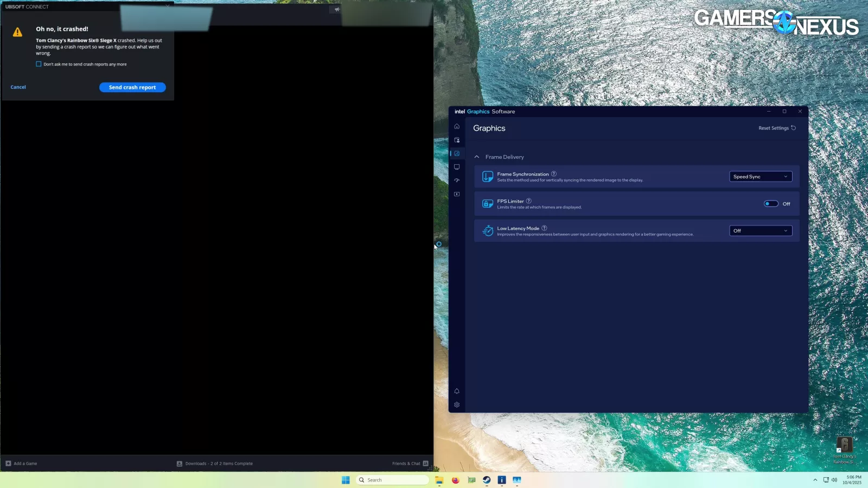The height and width of the screenshot is (488, 868).
Task: Open the Performance gauge sidebar icon
Action: [x=457, y=181]
